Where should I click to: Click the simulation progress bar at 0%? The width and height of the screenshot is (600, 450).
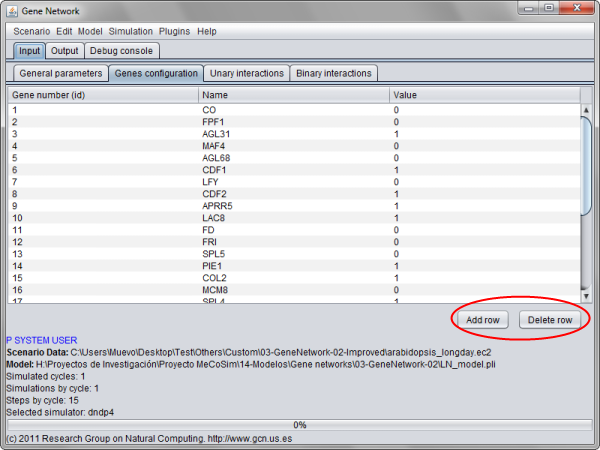click(x=299, y=425)
